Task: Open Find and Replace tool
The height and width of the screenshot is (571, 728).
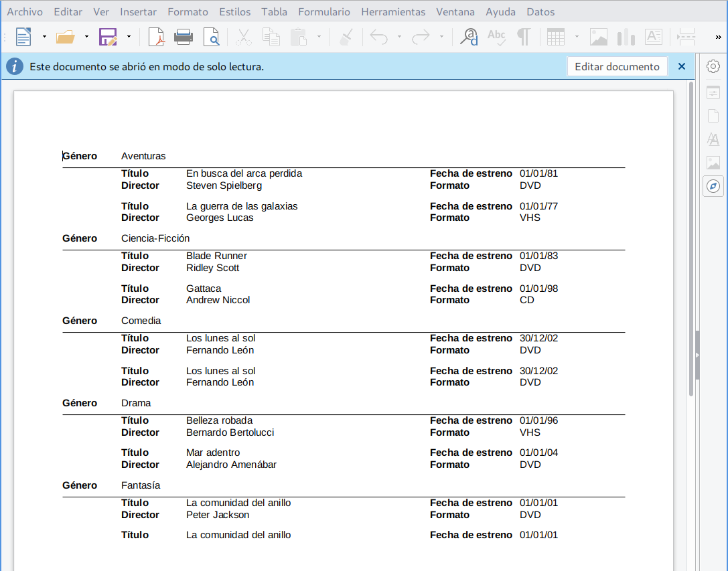Action: pos(469,37)
